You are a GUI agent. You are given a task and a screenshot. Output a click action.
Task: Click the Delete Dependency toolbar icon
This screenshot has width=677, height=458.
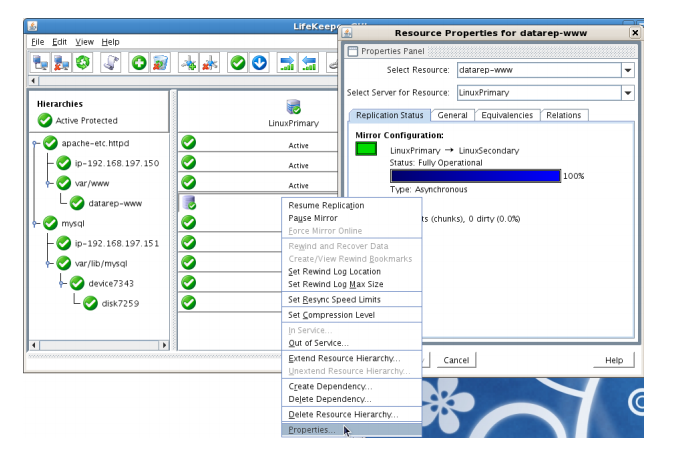(x=209, y=63)
